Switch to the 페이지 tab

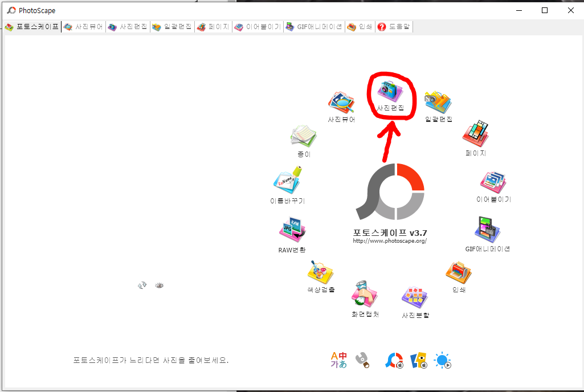point(214,27)
